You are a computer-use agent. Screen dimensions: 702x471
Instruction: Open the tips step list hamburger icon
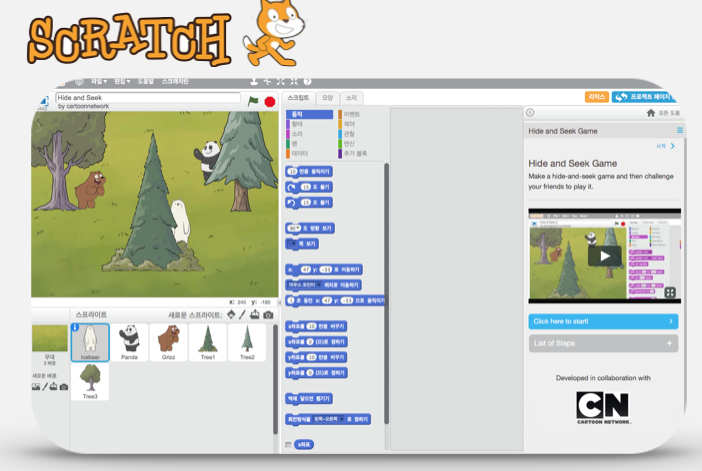(x=680, y=130)
